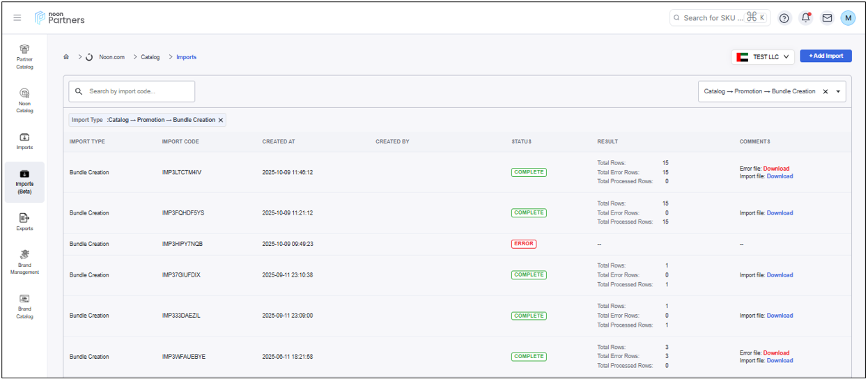Go to Partner Catalog in sidebar
This screenshot has height=379, width=868.
tap(24, 56)
